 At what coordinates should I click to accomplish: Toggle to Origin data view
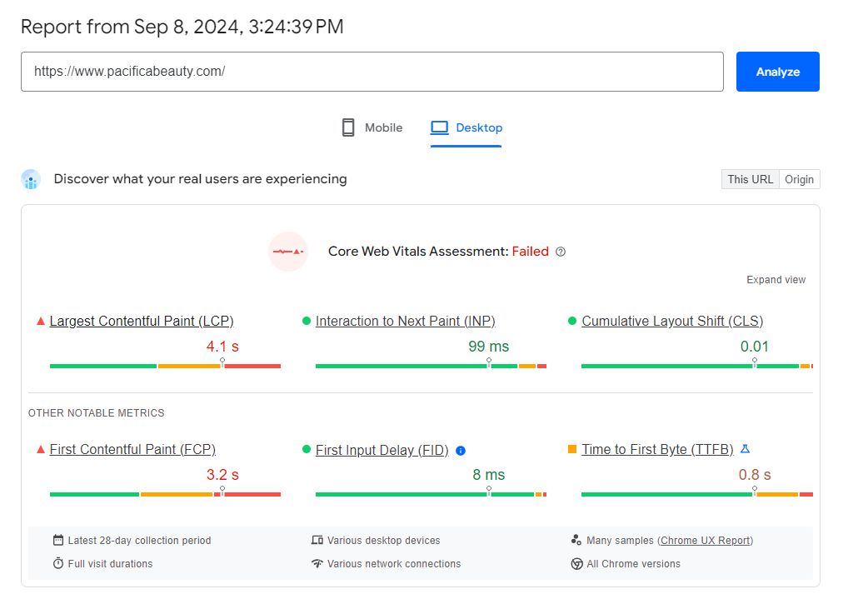tap(799, 179)
